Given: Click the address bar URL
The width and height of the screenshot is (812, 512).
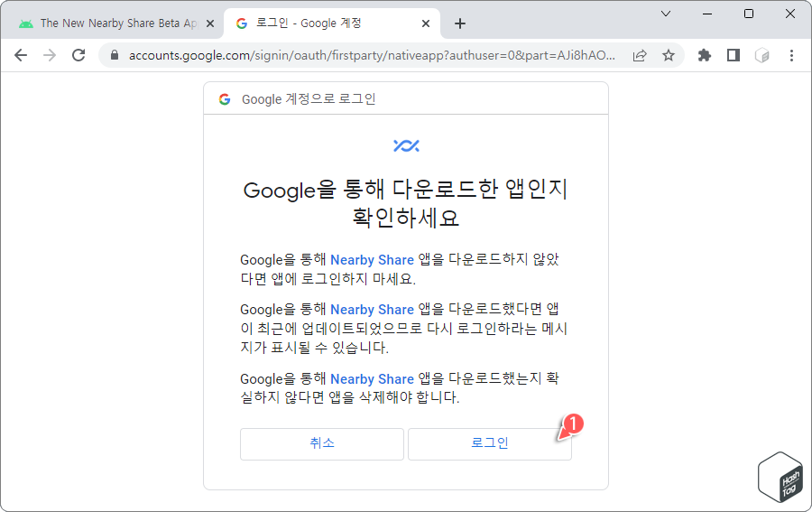Looking at the screenshot, I should (372, 55).
